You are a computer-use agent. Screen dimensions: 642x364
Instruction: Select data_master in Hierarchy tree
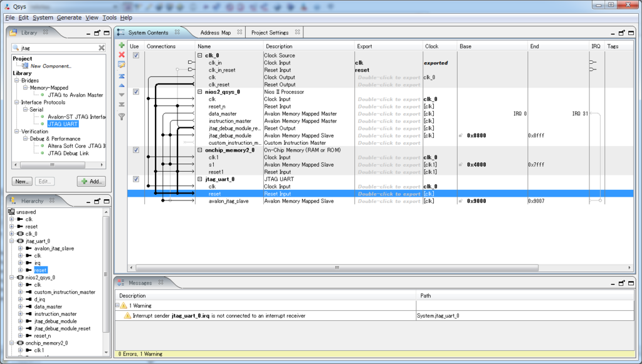(48, 306)
